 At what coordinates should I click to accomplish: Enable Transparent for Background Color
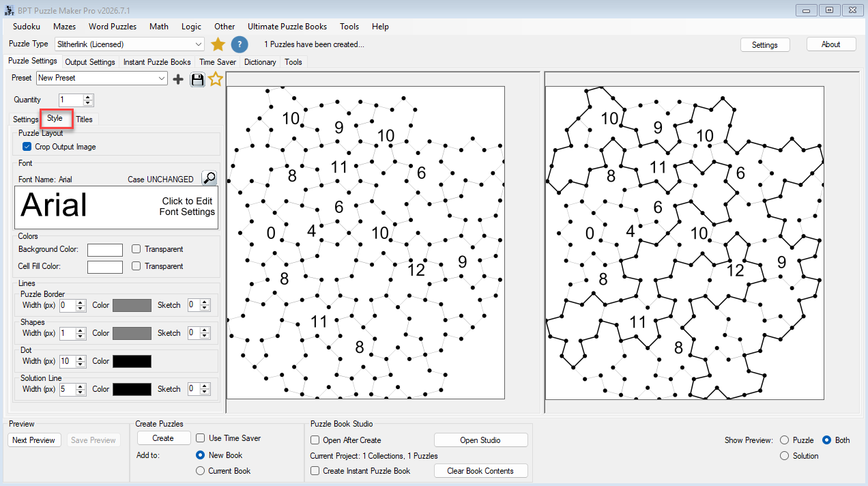click(136, 249)
